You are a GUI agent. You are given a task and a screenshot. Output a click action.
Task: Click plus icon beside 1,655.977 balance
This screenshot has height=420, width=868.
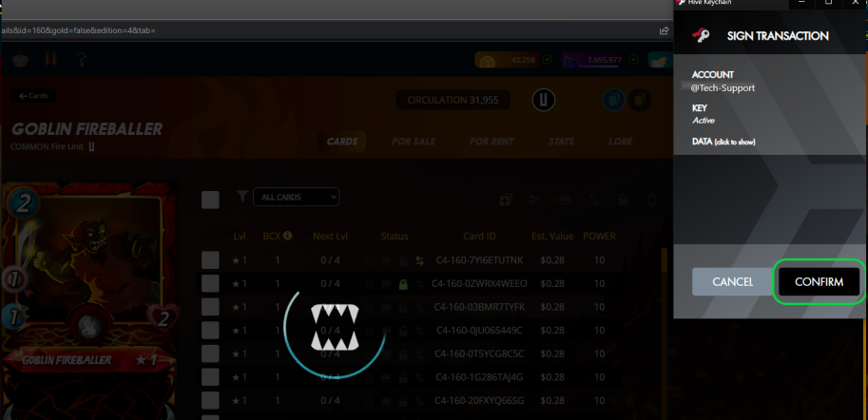coord(634,60)
